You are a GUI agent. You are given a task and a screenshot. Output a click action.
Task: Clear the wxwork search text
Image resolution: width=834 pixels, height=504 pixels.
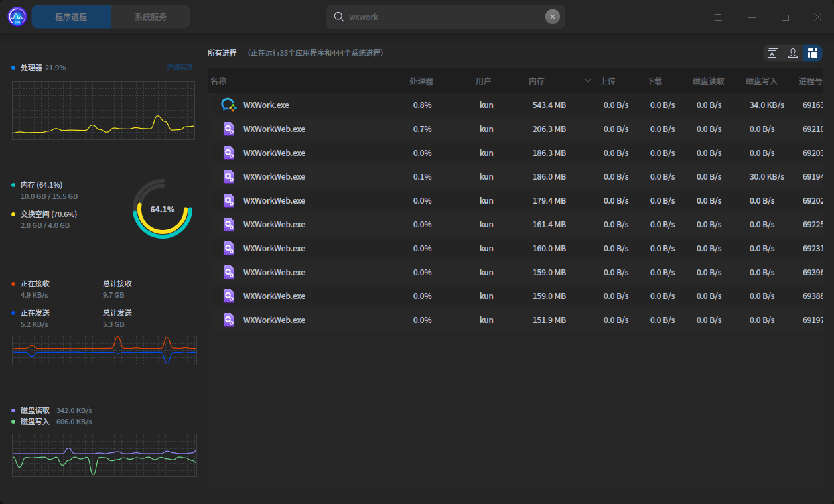[x=552, y=17]
